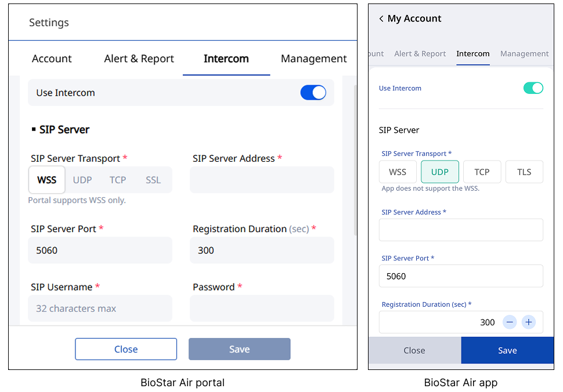Select UDP transport in the app
This screenshot has height=392, width=563.
pyautogui.click(x=440, y=172)
